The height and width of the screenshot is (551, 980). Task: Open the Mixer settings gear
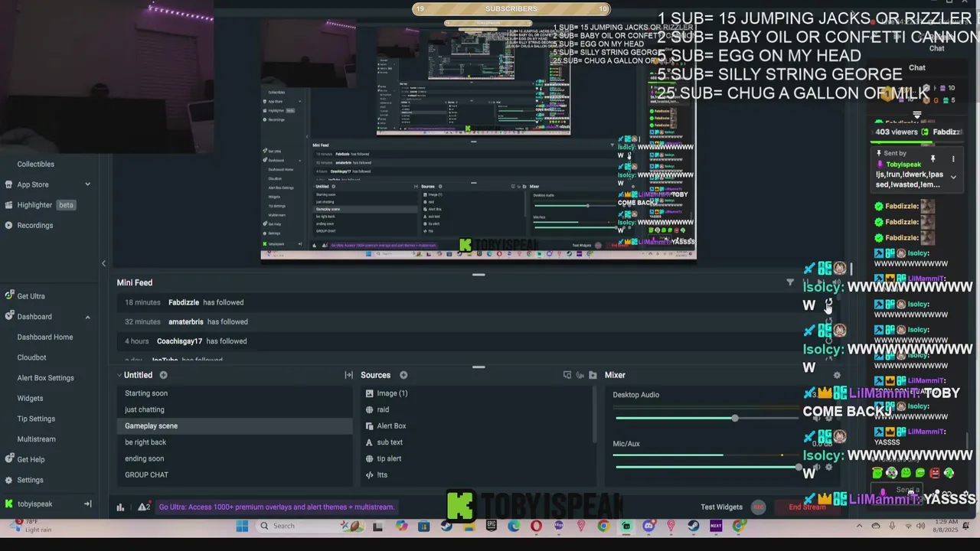837,375
